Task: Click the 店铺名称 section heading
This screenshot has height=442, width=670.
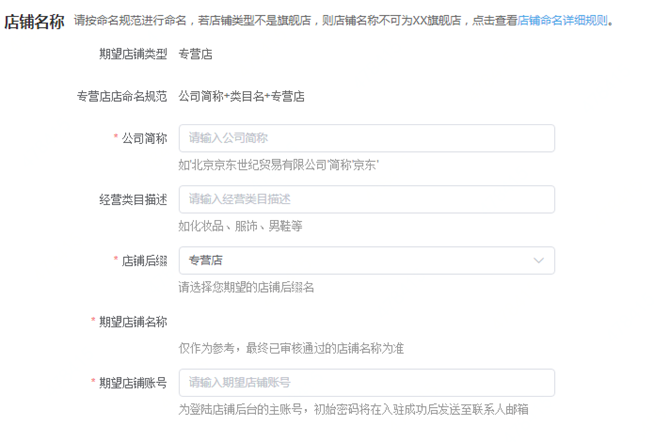Action: 34,21
